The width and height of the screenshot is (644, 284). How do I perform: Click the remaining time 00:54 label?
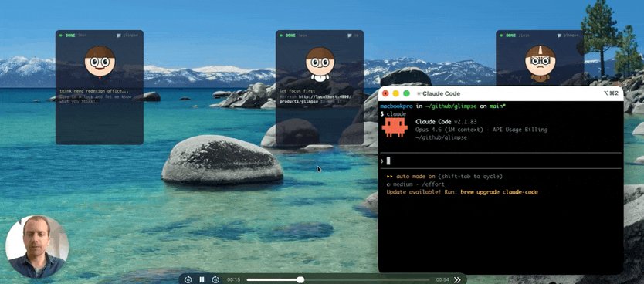[x=442, y=279]
